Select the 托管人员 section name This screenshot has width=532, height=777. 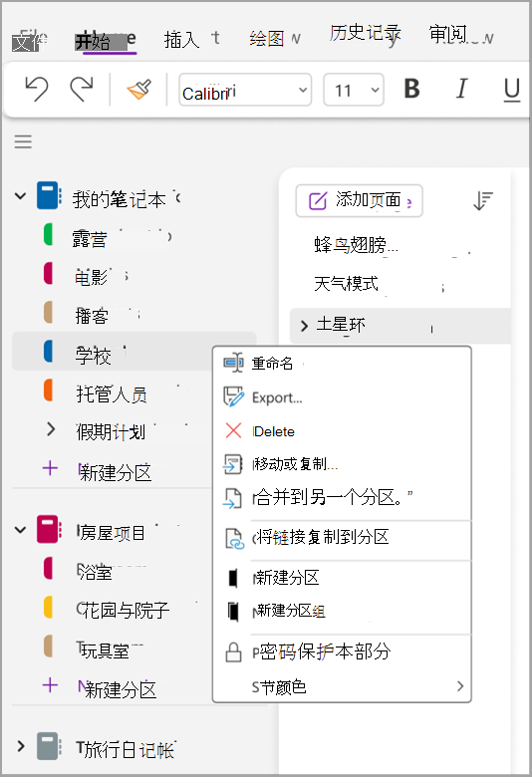111,394
